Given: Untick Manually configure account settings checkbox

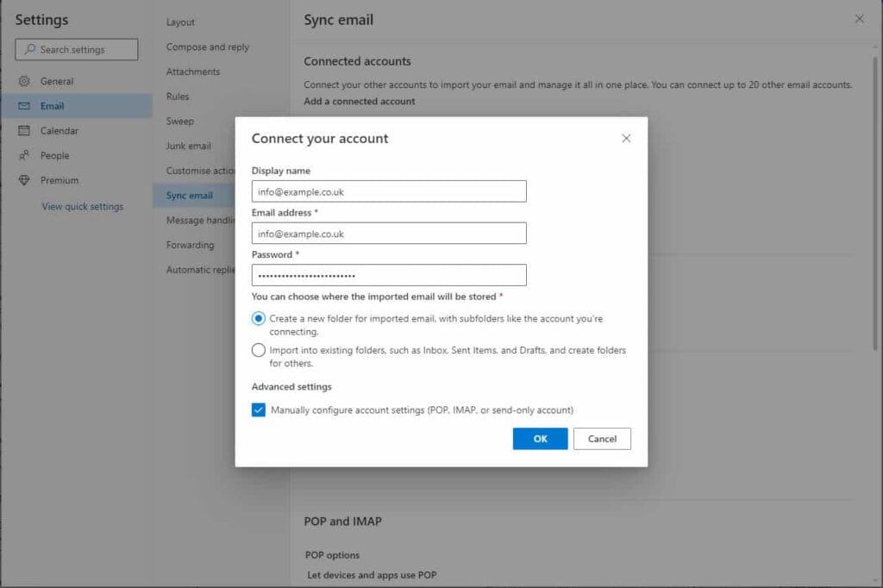Looking at the screenshot, I should click(259, 410).
